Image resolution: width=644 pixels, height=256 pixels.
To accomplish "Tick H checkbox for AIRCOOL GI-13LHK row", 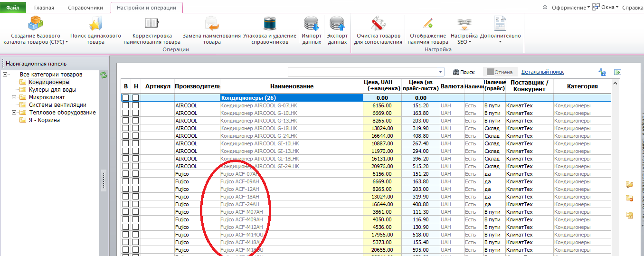I will click(136, 151).
